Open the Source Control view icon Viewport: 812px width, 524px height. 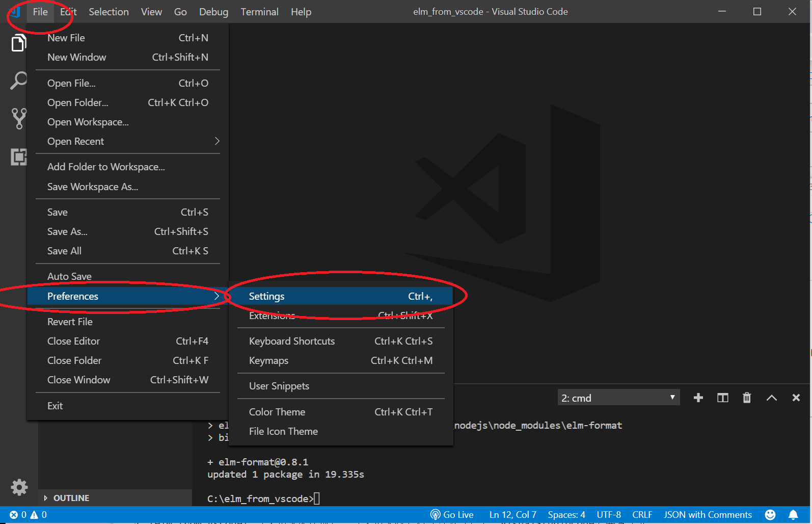click(19, 118)
